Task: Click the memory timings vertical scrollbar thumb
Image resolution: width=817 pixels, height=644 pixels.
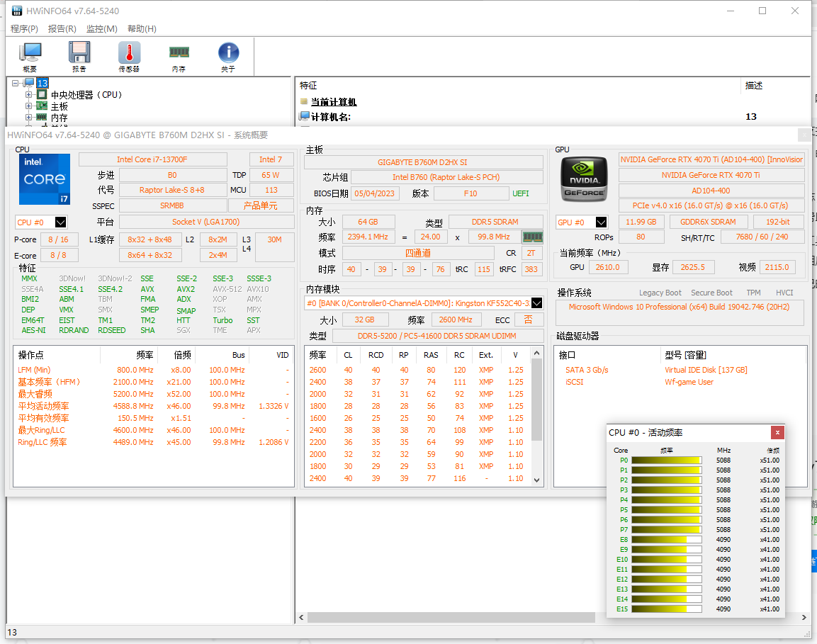Action: pyautogui.click(x=536, y=400)
